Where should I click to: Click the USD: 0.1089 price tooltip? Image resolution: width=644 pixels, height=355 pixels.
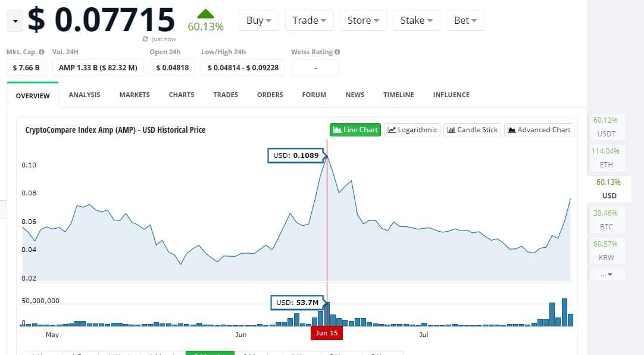click(x=296, y=155)
